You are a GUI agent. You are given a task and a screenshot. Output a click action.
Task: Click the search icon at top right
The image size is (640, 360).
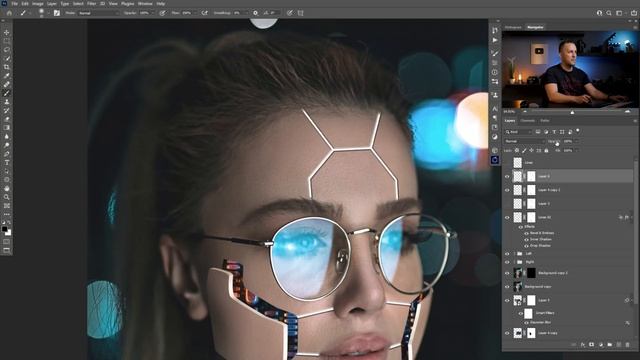[x=609, y=13]
